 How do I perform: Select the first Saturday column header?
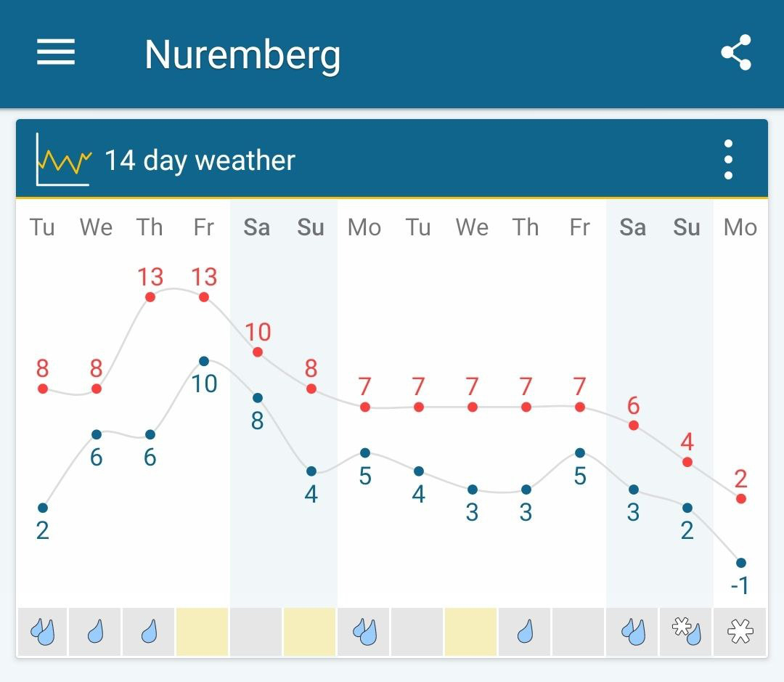coord(257,227)
